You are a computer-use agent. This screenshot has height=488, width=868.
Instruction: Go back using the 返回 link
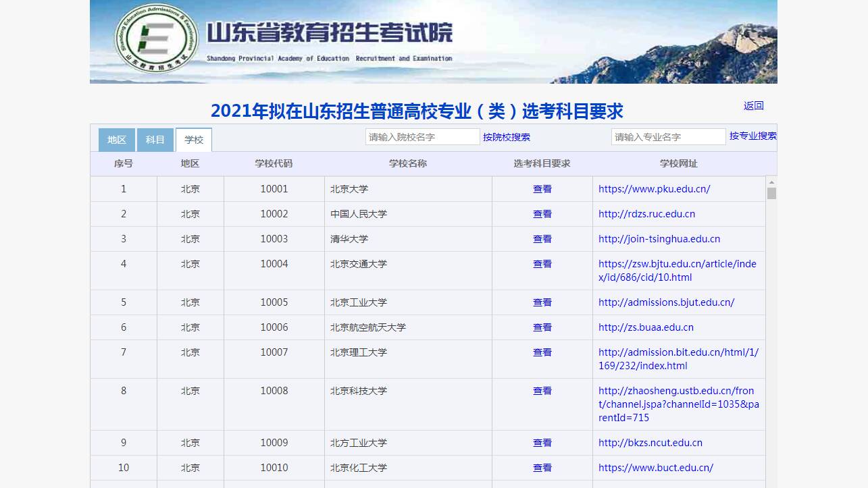[753, 105]
